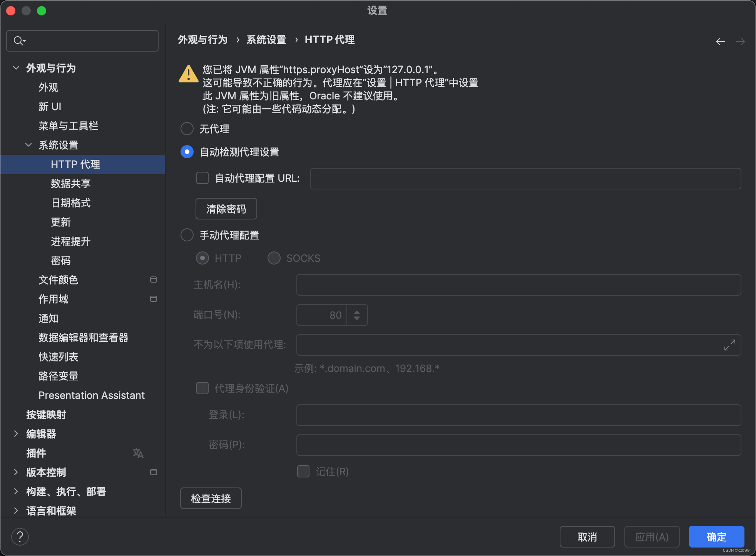Focus the 登录(L) input field
The width and height of the screenshot is (756, 556).
click(518, 415)
